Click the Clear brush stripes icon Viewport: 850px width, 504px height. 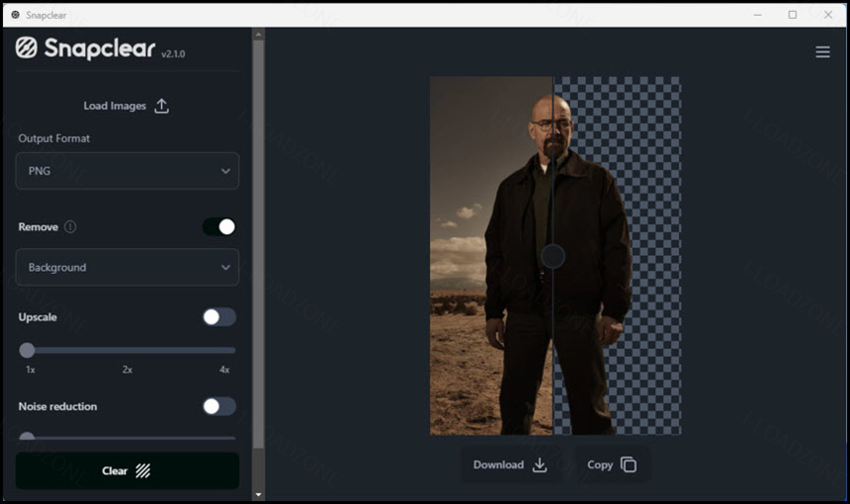143,470
